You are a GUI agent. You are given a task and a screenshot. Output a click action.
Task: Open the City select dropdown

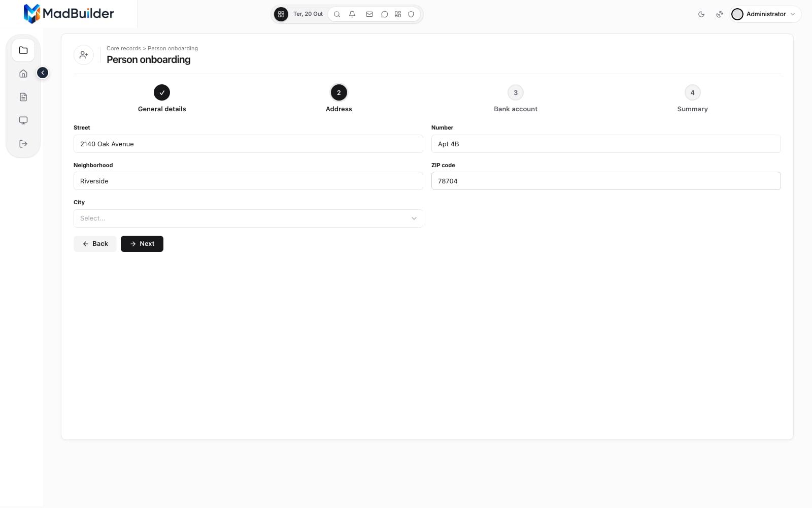tap(248, 218)
